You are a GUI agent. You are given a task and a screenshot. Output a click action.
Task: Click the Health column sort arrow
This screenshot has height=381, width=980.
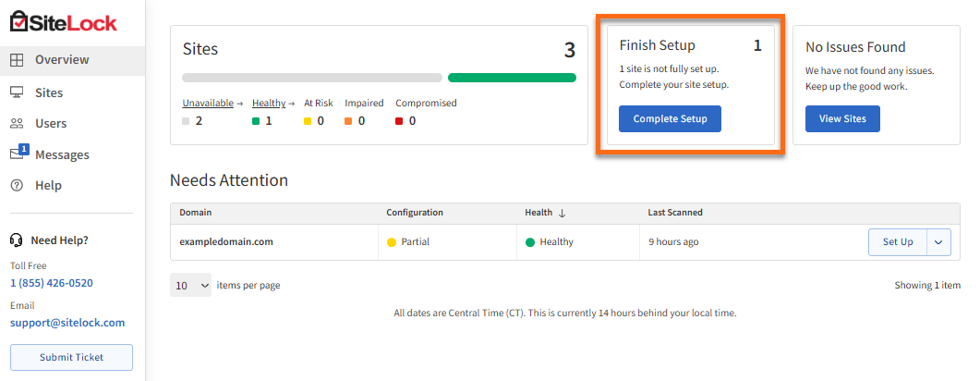[x=562, y=213]
